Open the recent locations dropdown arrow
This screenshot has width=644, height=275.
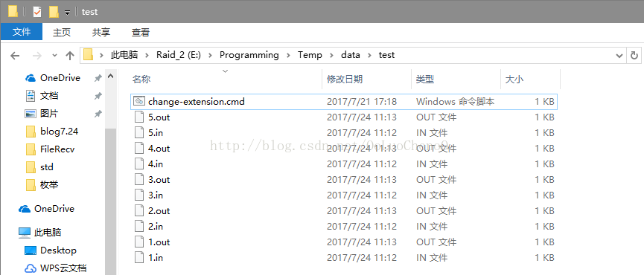tap(54, 55)
